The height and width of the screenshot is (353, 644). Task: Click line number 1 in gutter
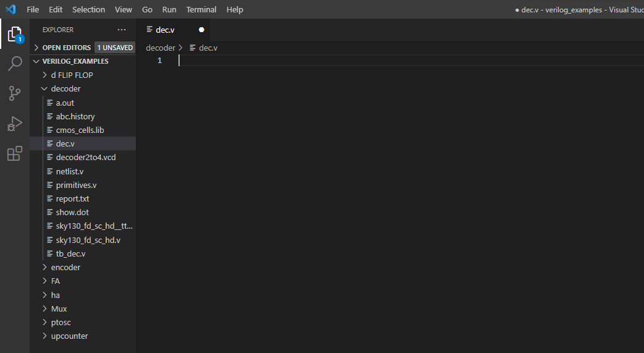pyautogui.click(x=160, y=61)
